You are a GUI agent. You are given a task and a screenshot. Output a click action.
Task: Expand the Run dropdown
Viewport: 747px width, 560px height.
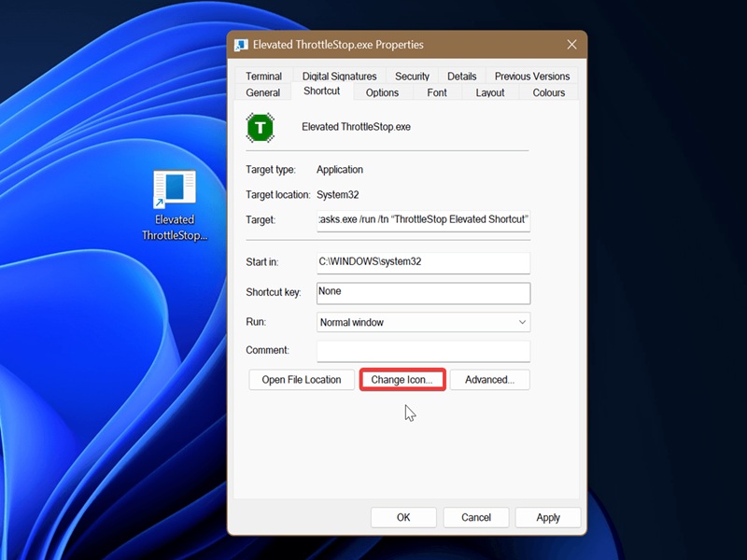click(x=424, y=322)
